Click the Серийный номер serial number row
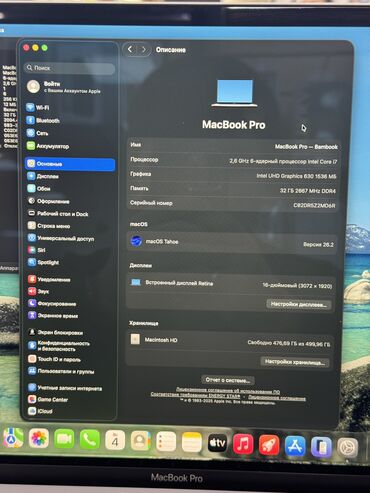 pyautogui.click(x=233, y=204)
